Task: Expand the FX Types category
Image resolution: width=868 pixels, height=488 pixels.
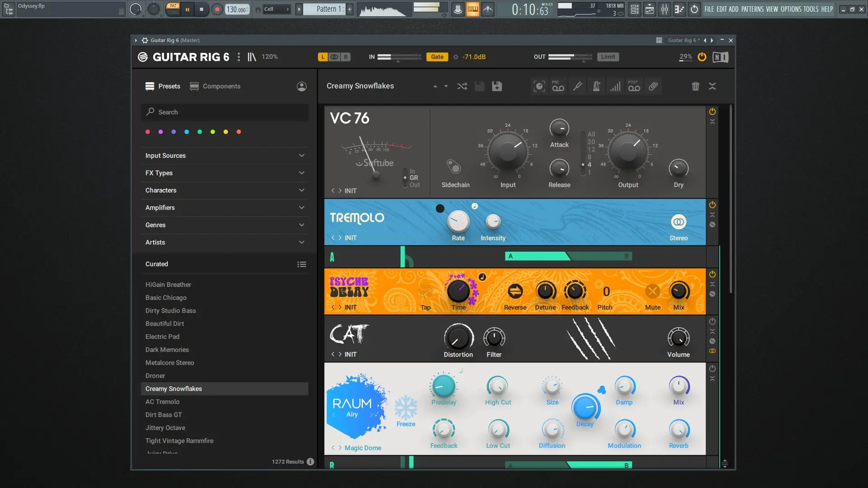Action: (x=224, y=173)
